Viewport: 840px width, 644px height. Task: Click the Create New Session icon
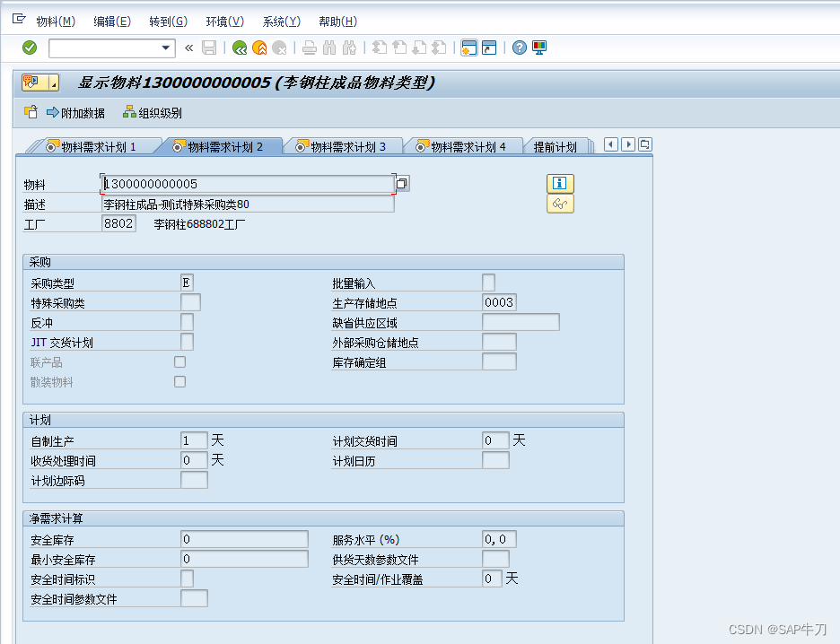pyautogui.click(x=468, y=48)
